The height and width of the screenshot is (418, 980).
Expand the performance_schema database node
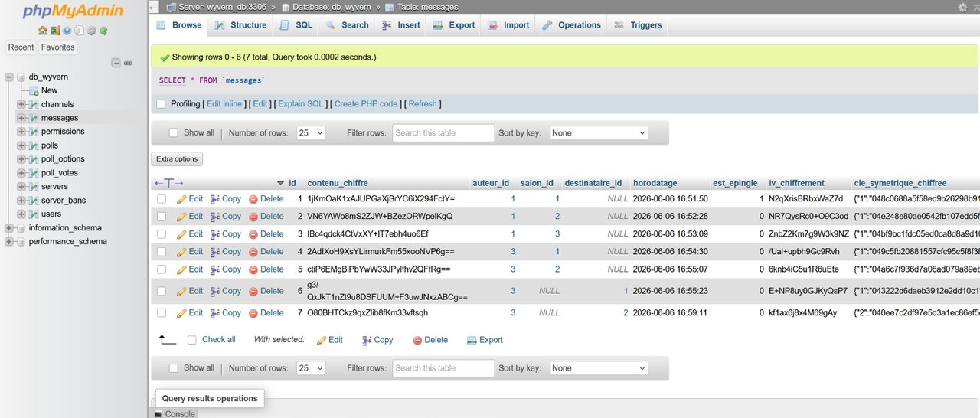(9, 242)
